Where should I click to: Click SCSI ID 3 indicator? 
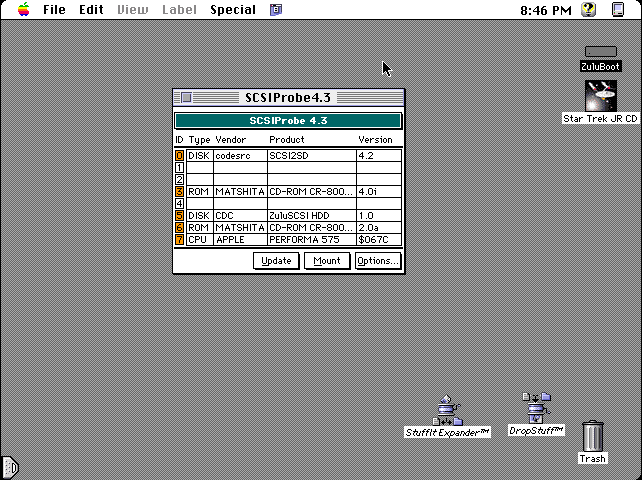(179, 192)
